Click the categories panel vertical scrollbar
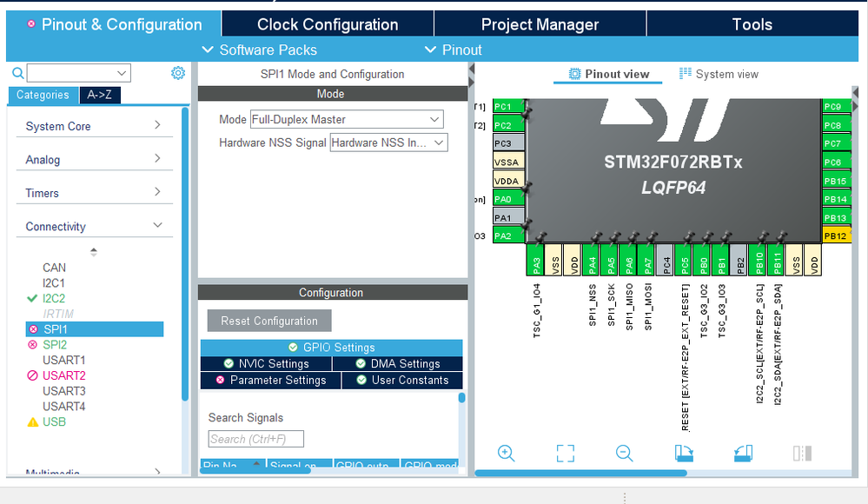Image resolution: width=868 pixels, height=504 pixels. tap(185, 254)
